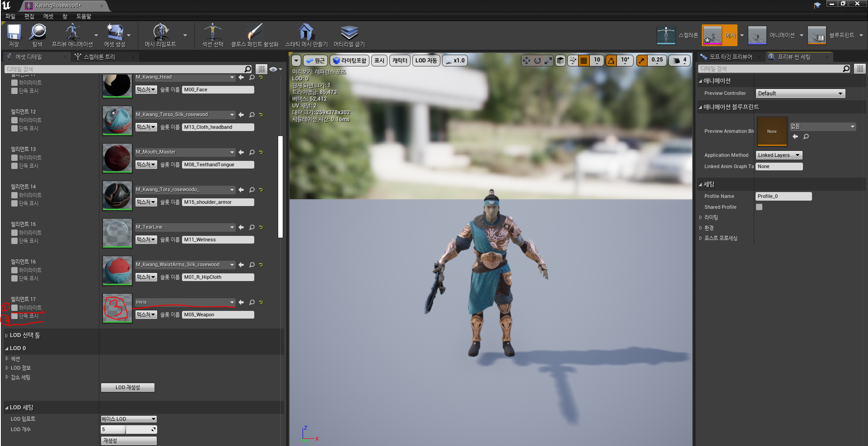Select the translate gizmo in viewport toolbar

[x=526, y=61]
